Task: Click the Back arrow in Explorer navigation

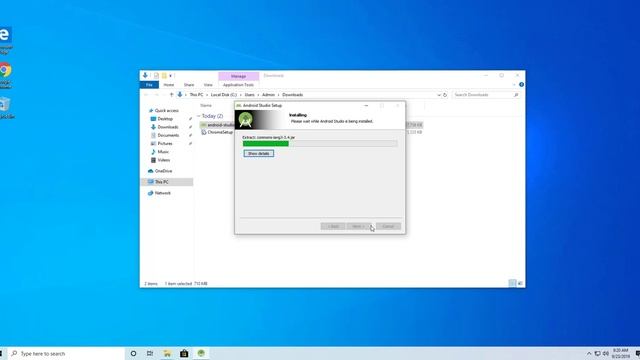Action: (x=146, y=95)
